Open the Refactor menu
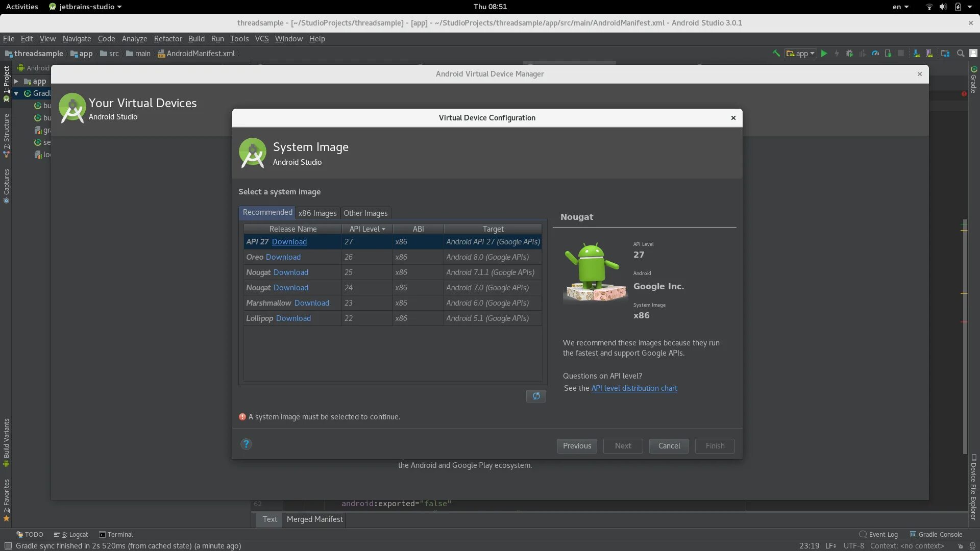 167,39
